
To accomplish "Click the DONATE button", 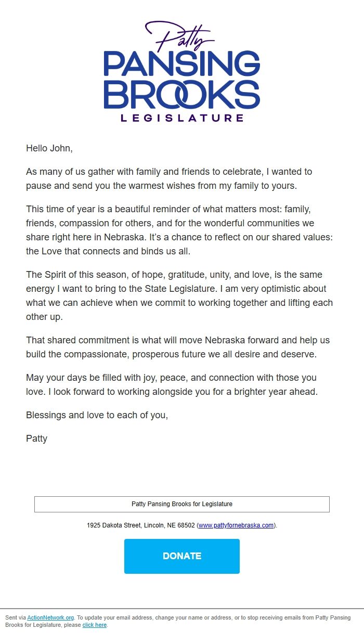I will click(181, 556).
